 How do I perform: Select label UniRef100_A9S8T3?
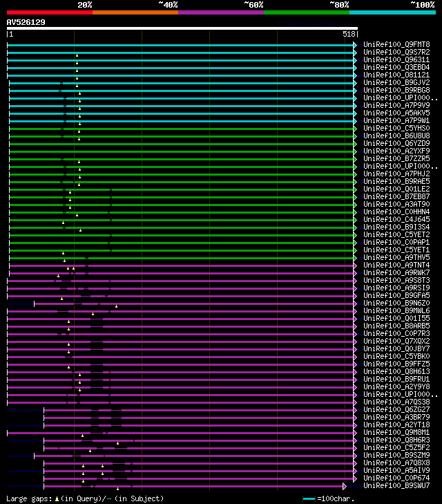coord(396,280)
